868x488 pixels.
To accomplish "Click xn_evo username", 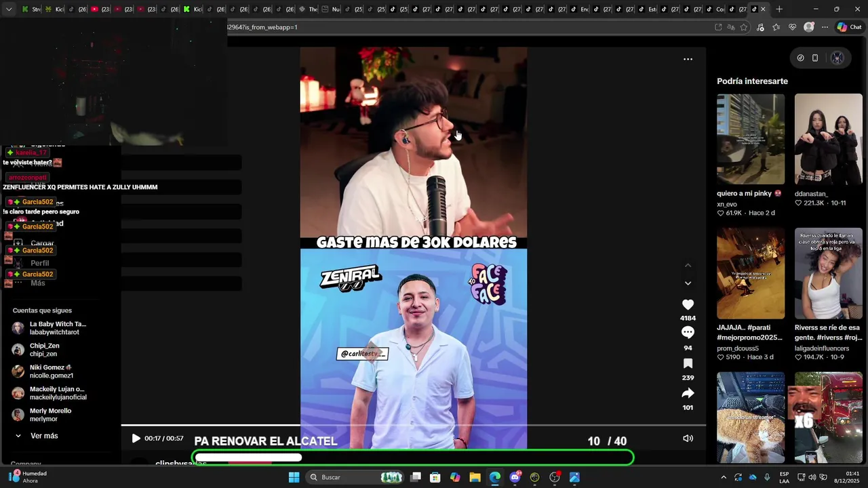I will coord(727,204).
